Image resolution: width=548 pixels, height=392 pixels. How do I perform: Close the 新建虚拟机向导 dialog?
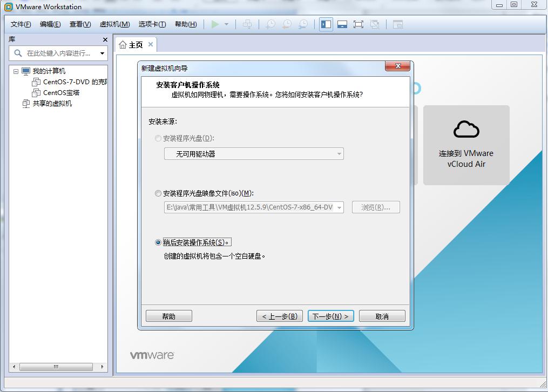pyautogui.click(x=397, y=66)
